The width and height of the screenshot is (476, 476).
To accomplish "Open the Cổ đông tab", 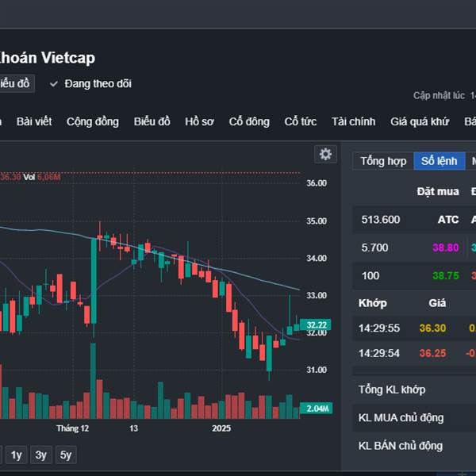I will pyautogui.click(x=249, y=121).
